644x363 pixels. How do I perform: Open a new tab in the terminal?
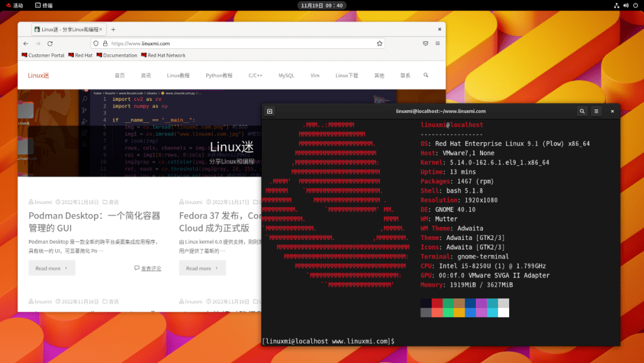click(270, 111)
